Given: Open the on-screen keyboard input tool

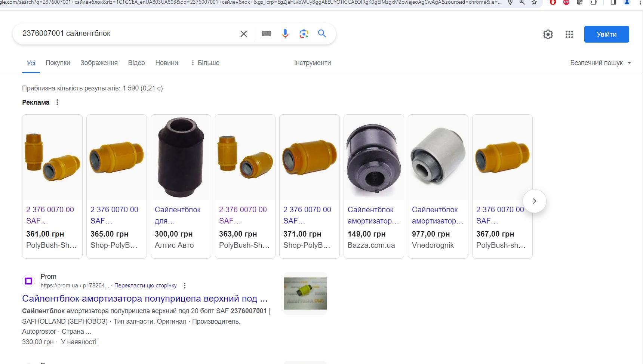Looking at the screenshot, I should [267, 34].
